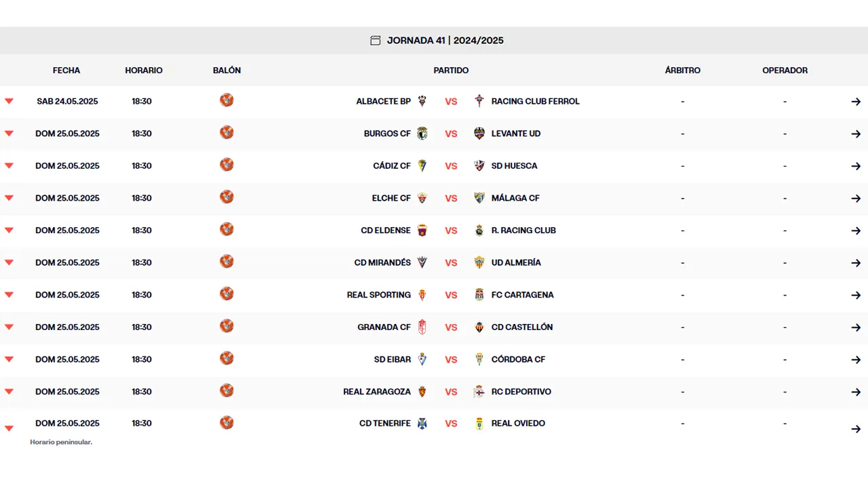Select the Levante UD badge icon
Image resolution: width=868 pixels, height=488 pixels.
click(x=481, y=132)
